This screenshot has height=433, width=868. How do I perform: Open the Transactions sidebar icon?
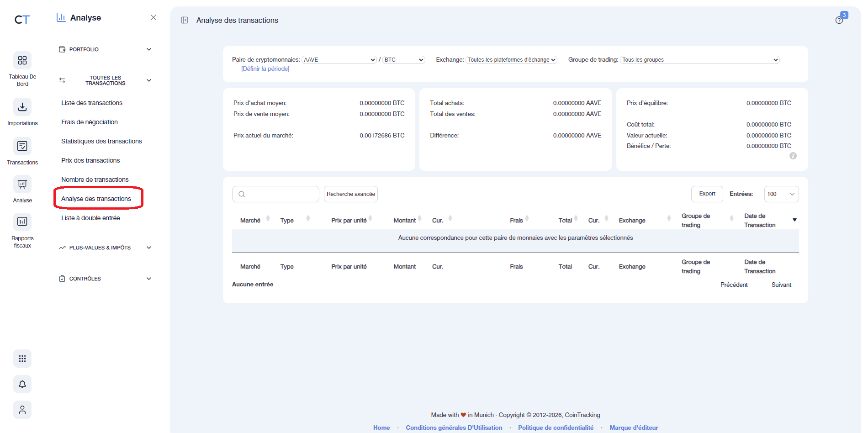pos(22,146)
